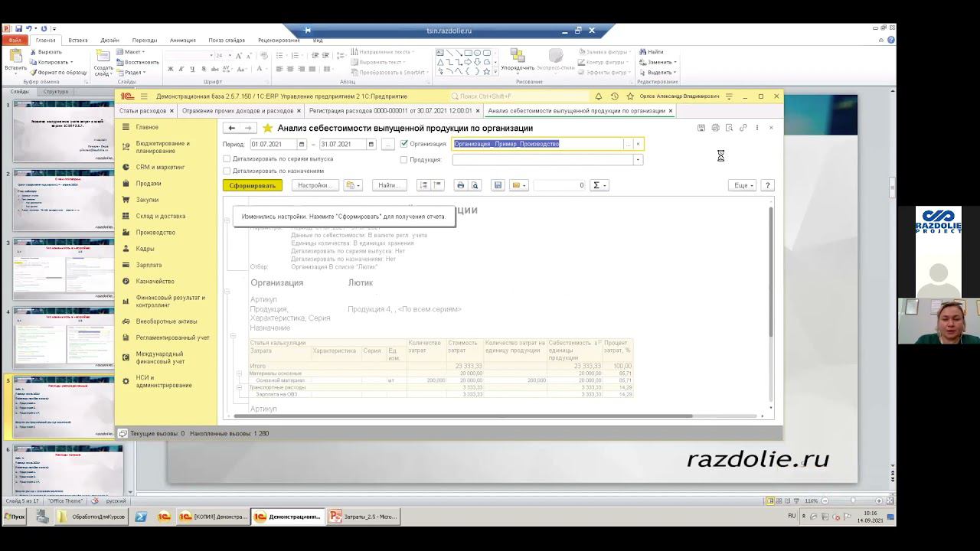Viewport: 980px width, 551px height.
Task: Open the Дизайн ribbon tab in PowerPoint
Action: tap(109, 40)
